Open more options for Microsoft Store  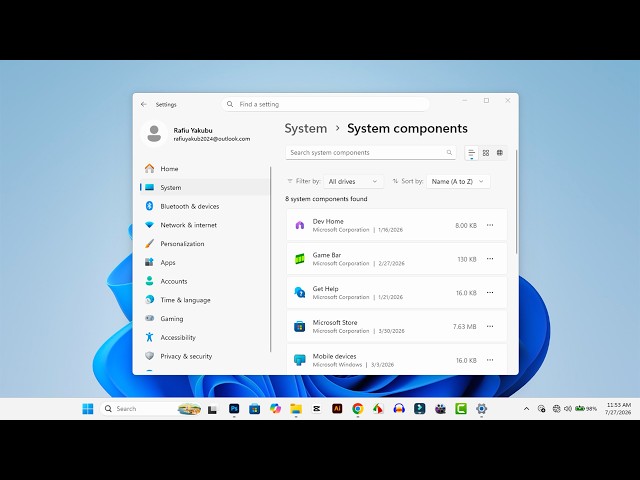point(490,327)
